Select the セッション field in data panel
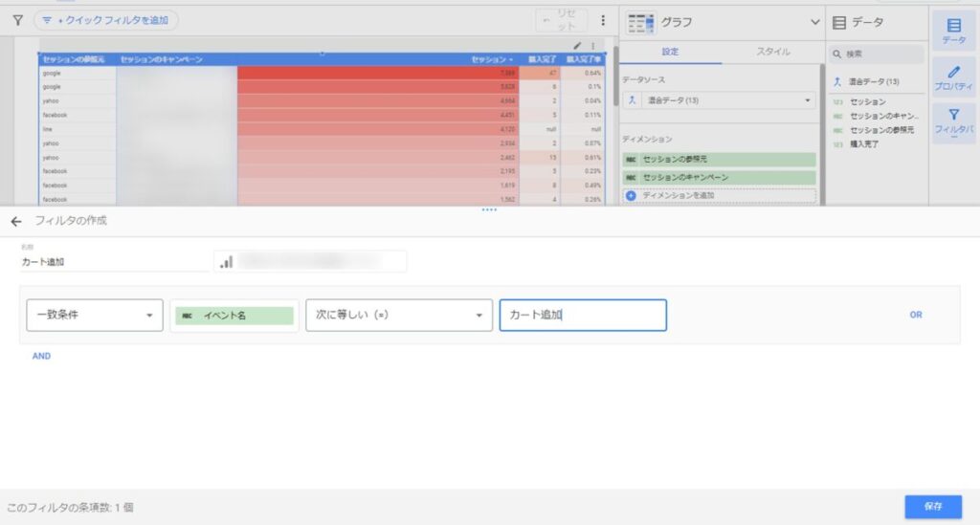Screen dimensions: 980x525 [x=867, y=101]
